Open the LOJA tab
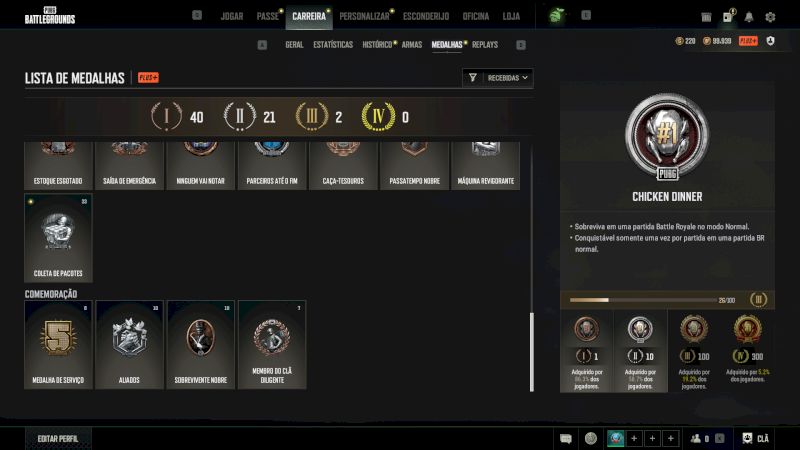This screenshot has width=800, height=450. (511, 16)
